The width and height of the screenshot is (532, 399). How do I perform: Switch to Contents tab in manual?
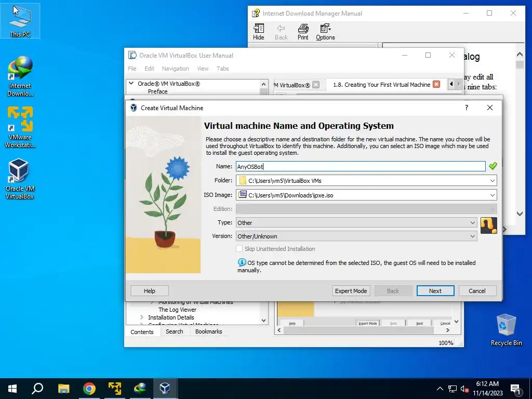point(142,332)
